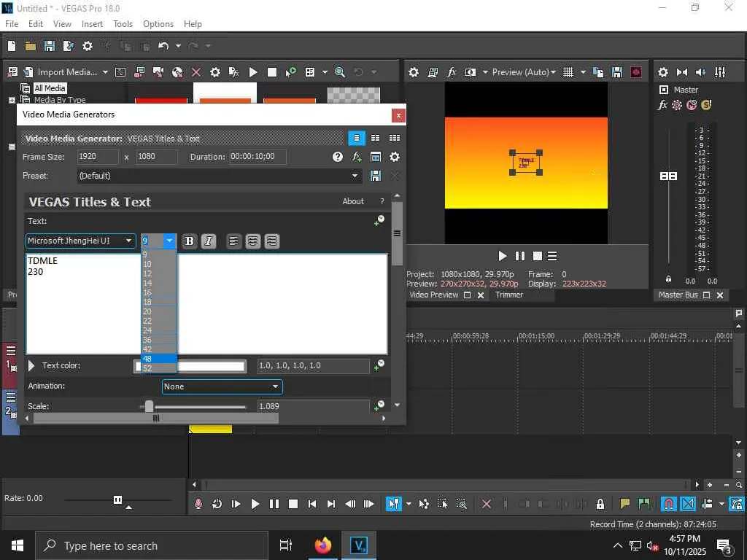The width and height of the screenshot is (747, 560).
Task: Switch to the Video Preview tab
Action: (433, 295)
